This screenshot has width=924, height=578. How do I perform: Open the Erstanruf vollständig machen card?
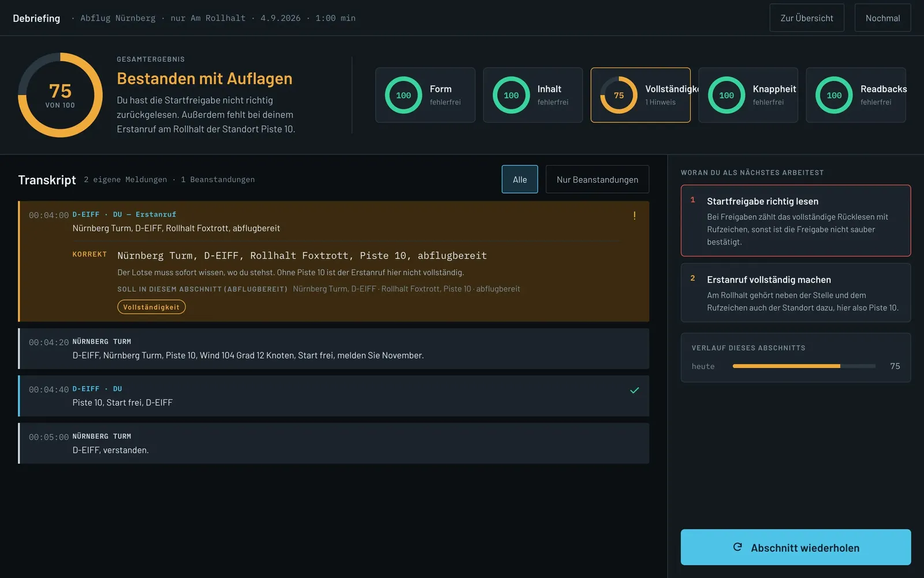[x=796, y=292]
